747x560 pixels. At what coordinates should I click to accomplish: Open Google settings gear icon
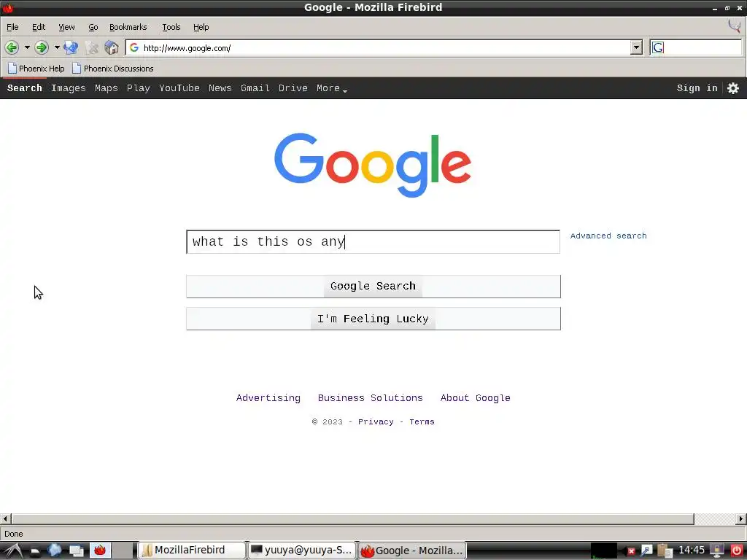pyautogui.click(x=732, y=88)
